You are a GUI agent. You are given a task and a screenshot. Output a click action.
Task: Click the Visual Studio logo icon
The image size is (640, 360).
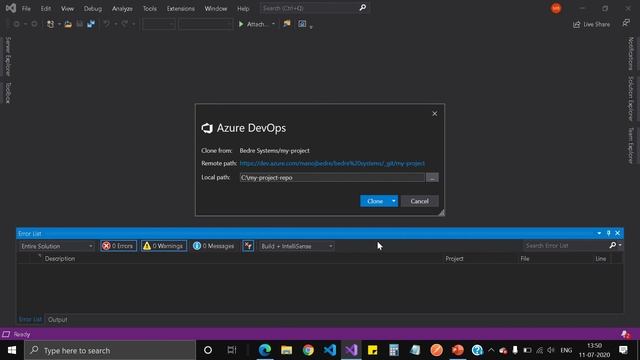pos(11,8)
